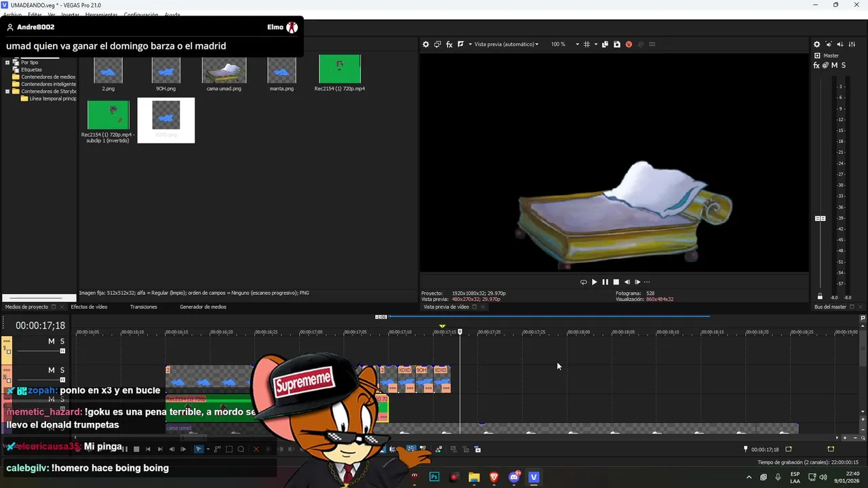The width and height of the screenshot is (868, 488).
Task: Toggle split screen view in preview
Action: 460,44
